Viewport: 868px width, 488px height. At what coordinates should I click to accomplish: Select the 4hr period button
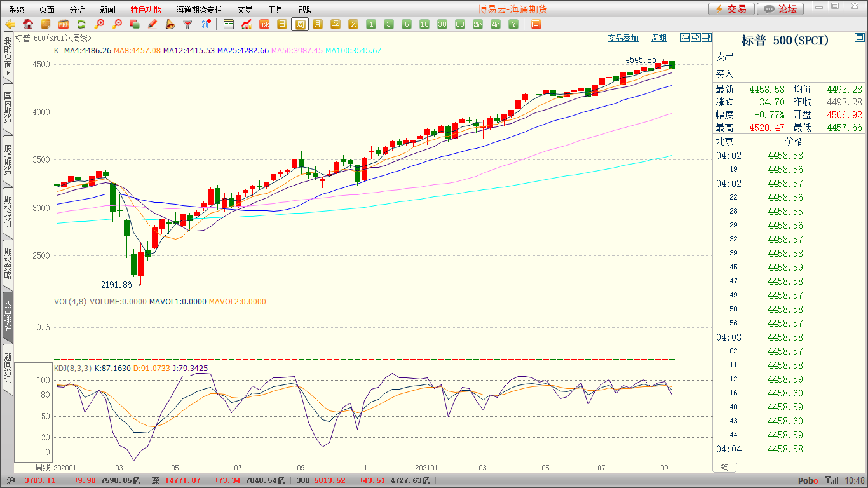point(496,24)
